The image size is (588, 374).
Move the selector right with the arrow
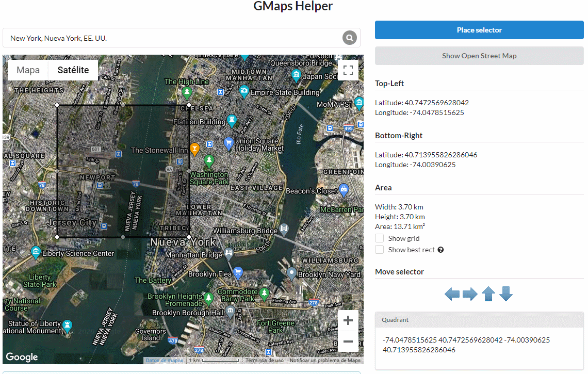(470, 294)
